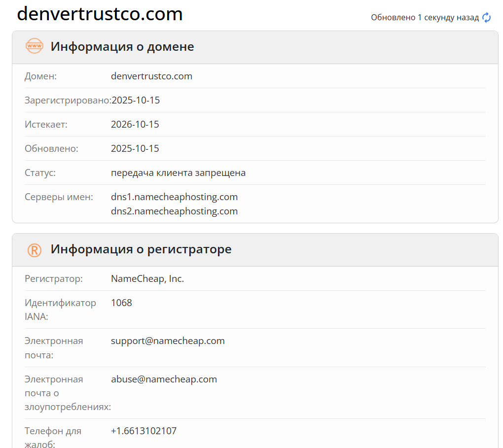Viewport: 503px width, 448px height.
Task: Click the abuse phone number +1.6613102107
Action: [x=144, y=430]
